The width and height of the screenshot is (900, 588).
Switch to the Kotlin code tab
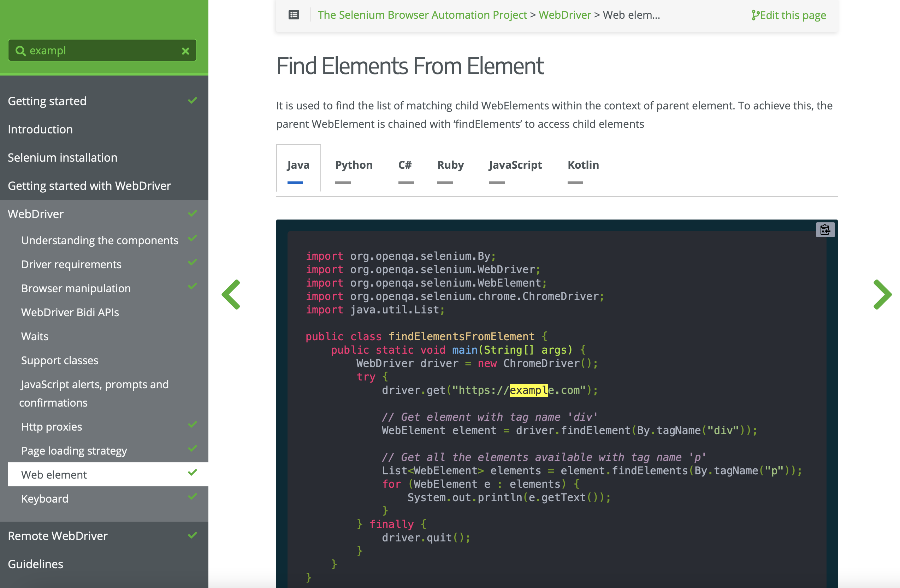point(583,165)
